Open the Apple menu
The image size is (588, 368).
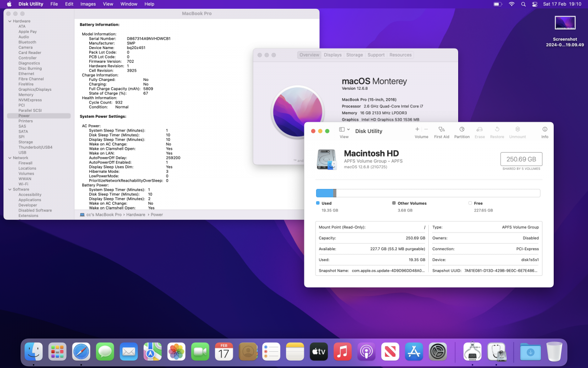pyautogui.click(x=9, y=4)
